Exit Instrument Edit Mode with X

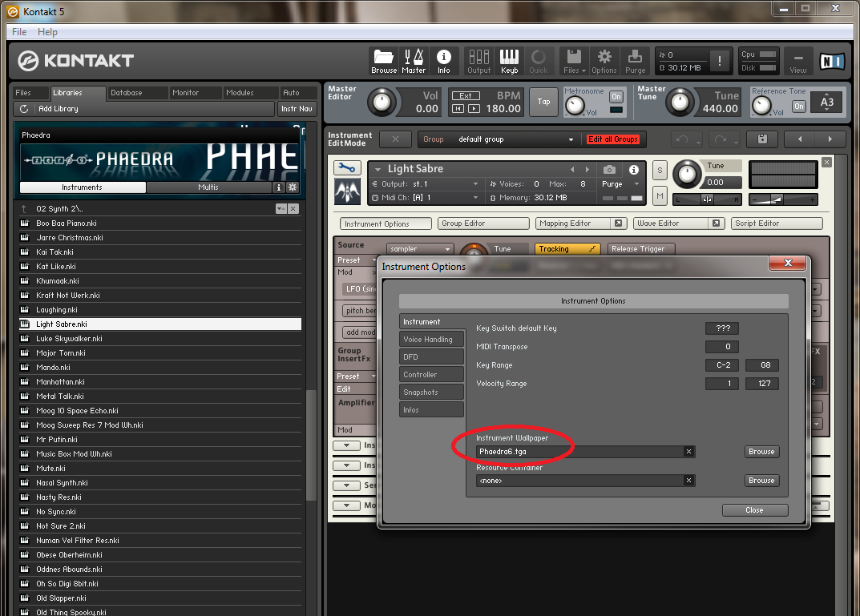tap(395, 139)
